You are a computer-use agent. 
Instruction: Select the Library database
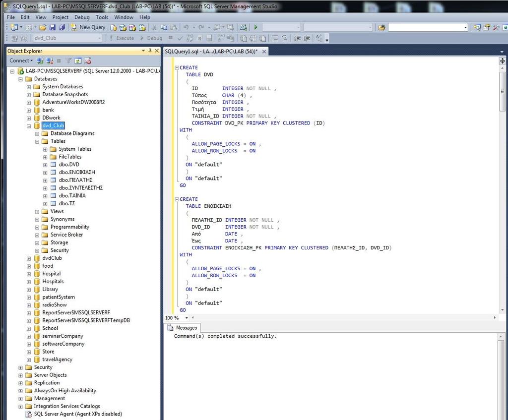point(50,289)
